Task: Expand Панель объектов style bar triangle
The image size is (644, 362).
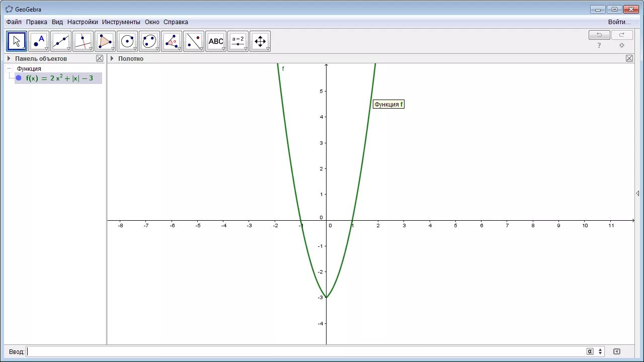Action: click(x=9, y=58)
